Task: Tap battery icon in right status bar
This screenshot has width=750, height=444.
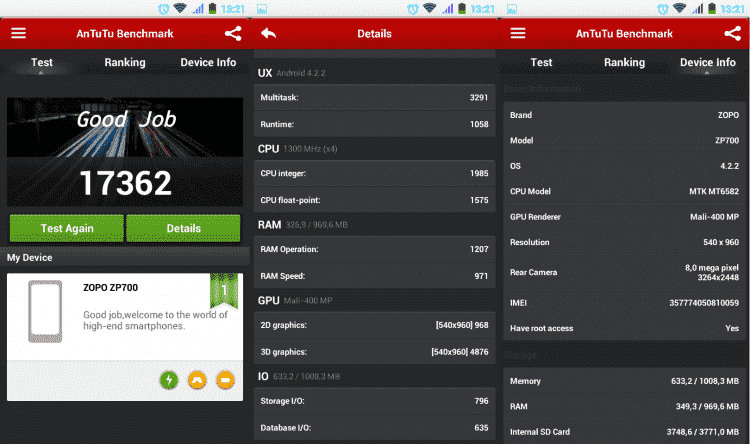Action: (712, 9)
